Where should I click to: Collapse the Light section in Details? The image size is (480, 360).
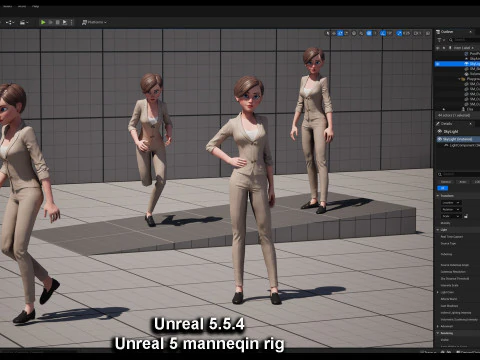(438, 230)
